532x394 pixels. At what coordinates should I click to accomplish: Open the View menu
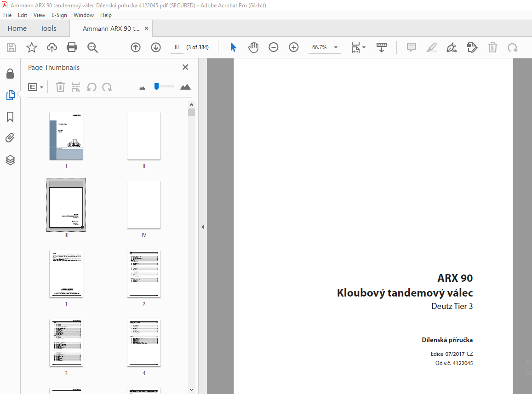(x=39, y=15)
